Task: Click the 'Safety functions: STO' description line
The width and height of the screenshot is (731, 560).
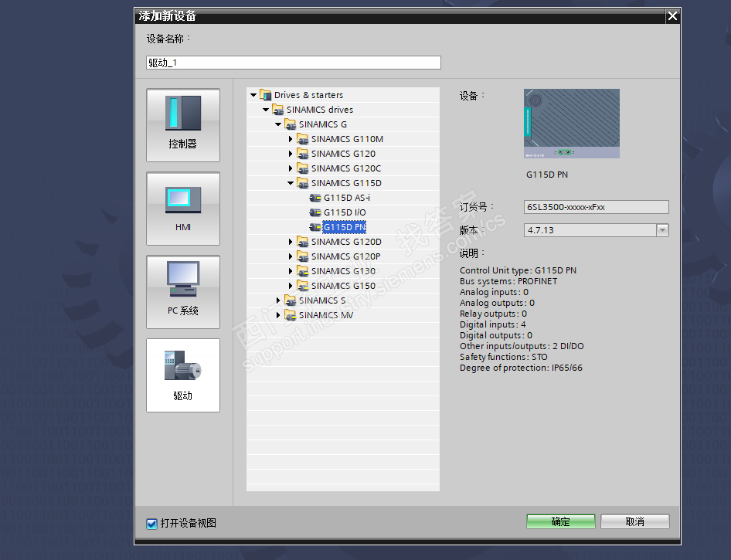Action: click(504, 357)
